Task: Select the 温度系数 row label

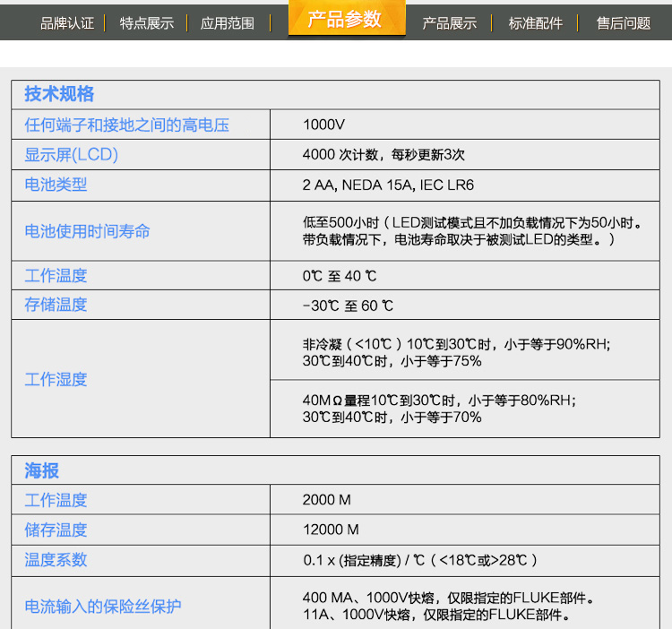Action: 56,560
